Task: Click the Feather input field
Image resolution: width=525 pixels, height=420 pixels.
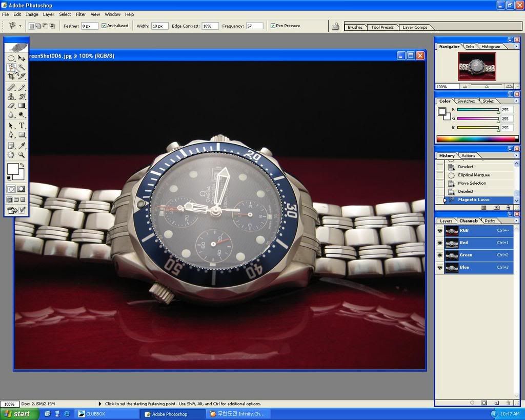Action: click(x=89, y=26)
